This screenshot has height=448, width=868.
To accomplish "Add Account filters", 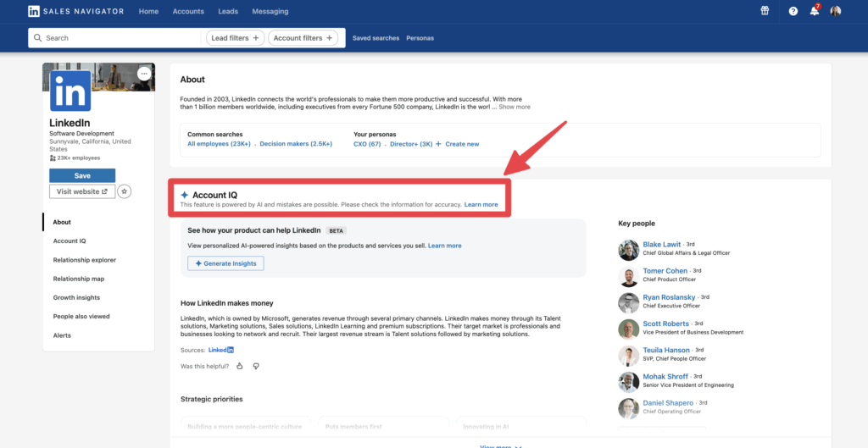I will (303, 38).
